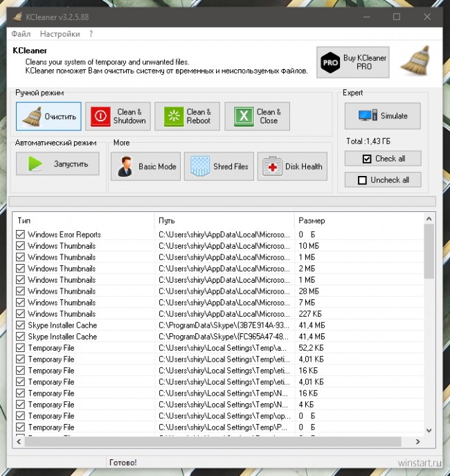Click the 227 КБ size value
Viewport: 450px width, 476px height.
[310, 314]
